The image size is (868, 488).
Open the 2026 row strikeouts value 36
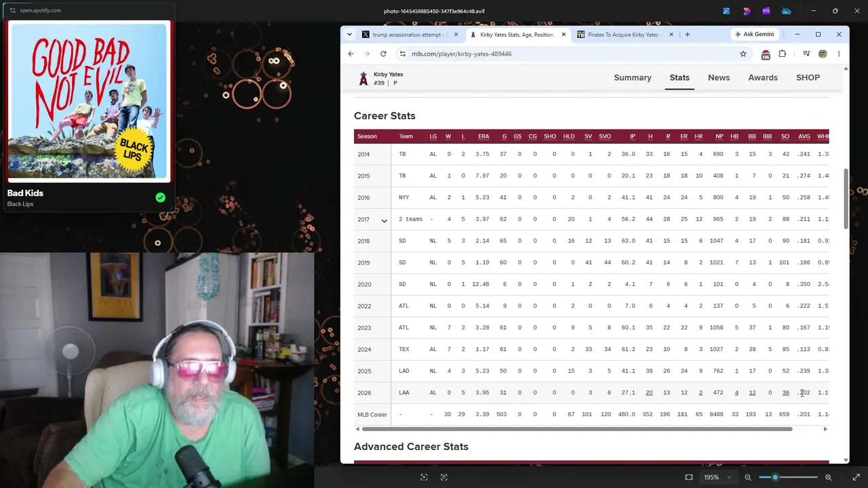pyautogui.click(x=785, y=392)
